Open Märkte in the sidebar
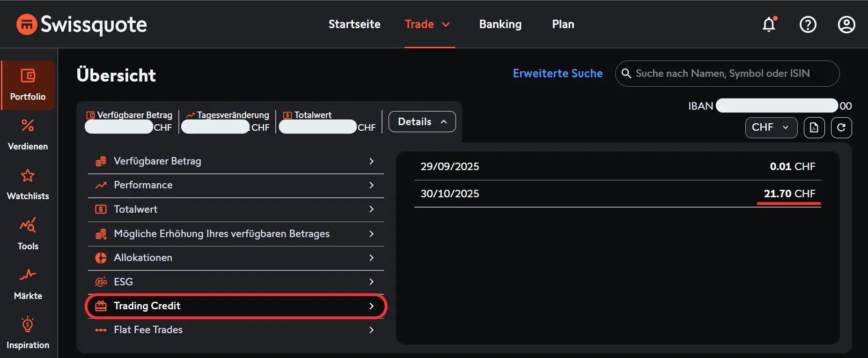This screenshot has width=868, height=358. click(x=28, y=284)
